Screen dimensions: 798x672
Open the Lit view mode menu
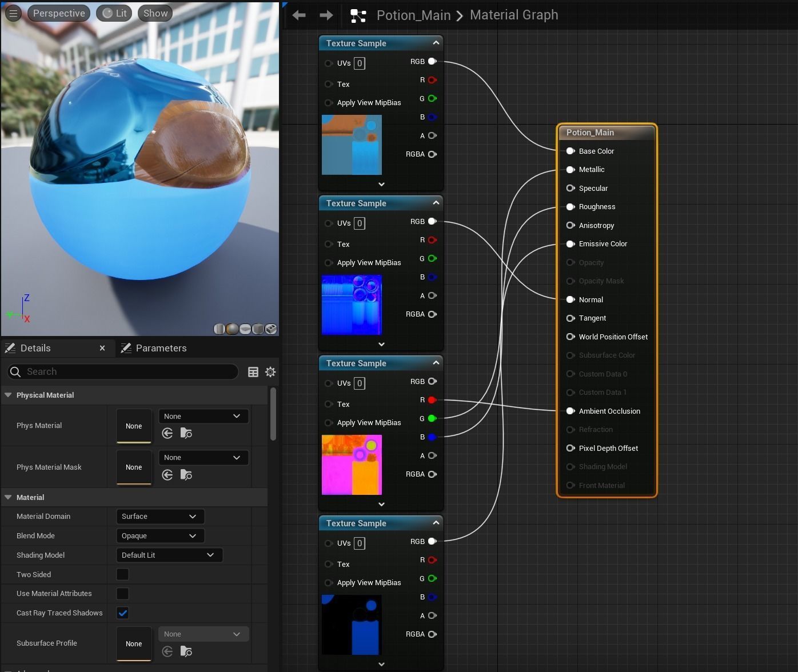pos(114,13)
